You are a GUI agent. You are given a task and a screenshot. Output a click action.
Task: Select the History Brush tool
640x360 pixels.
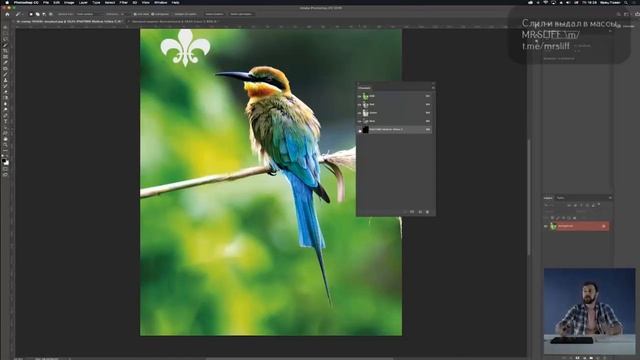click(5, 86)
